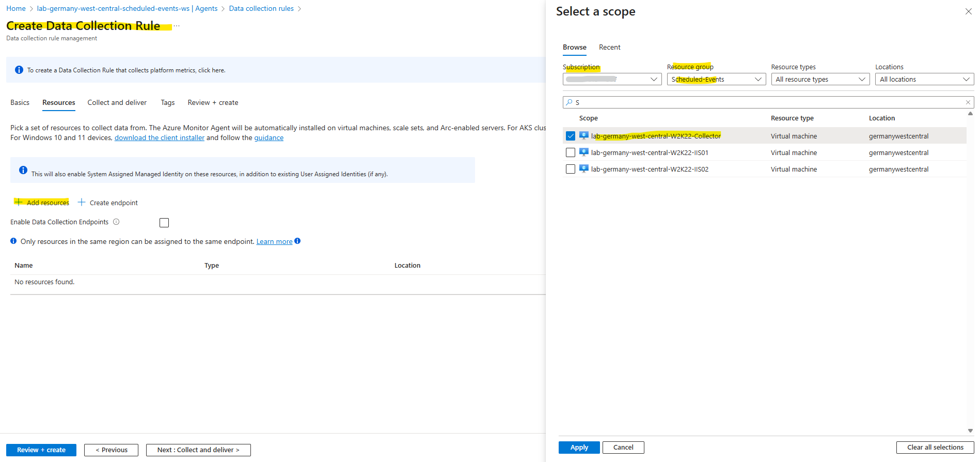Click Next : Collect and deliver button
This screenshot has width=980, height=462.
198,450
